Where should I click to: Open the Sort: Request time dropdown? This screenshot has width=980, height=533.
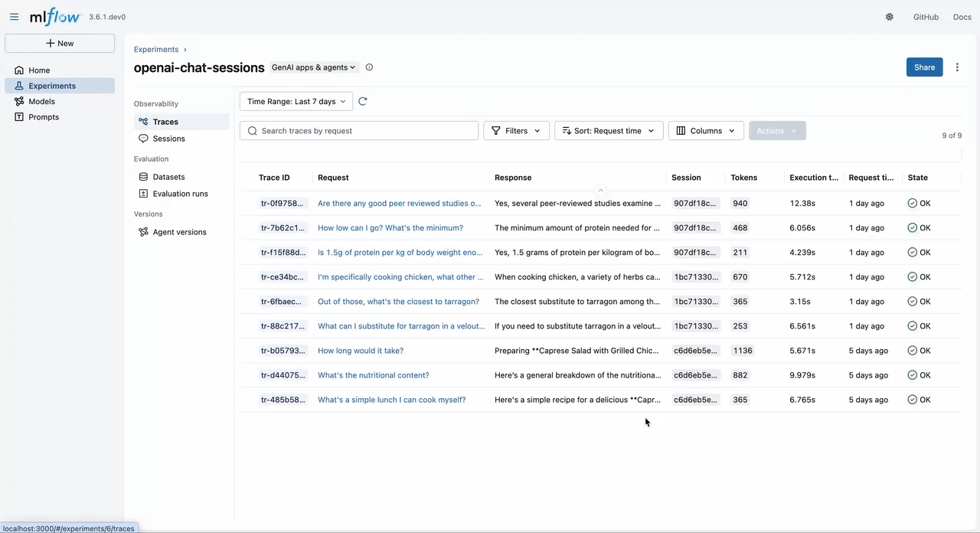click(608, 131)
